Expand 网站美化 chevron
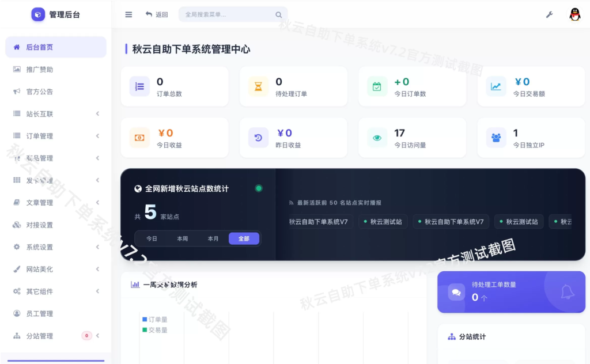This screenshot has height=364, width=590. (97, 269)
